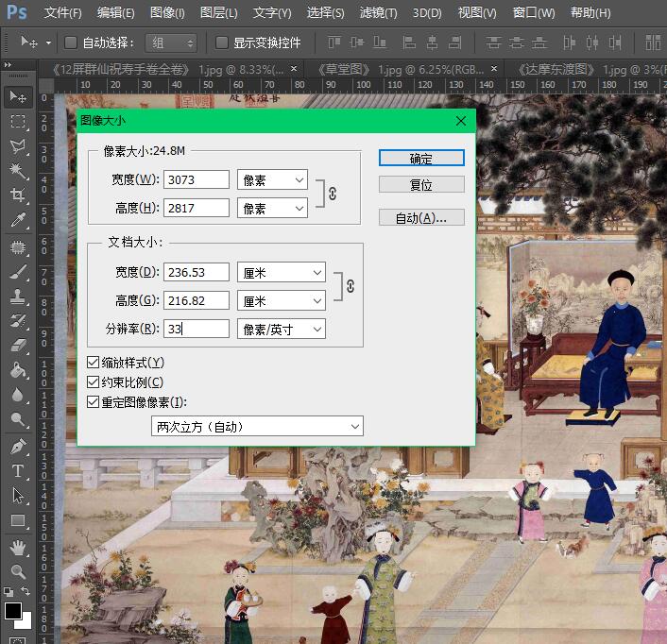The image size is (667, 644).
Task: Toggle 自动选择 checkbox
Action: 71,42
